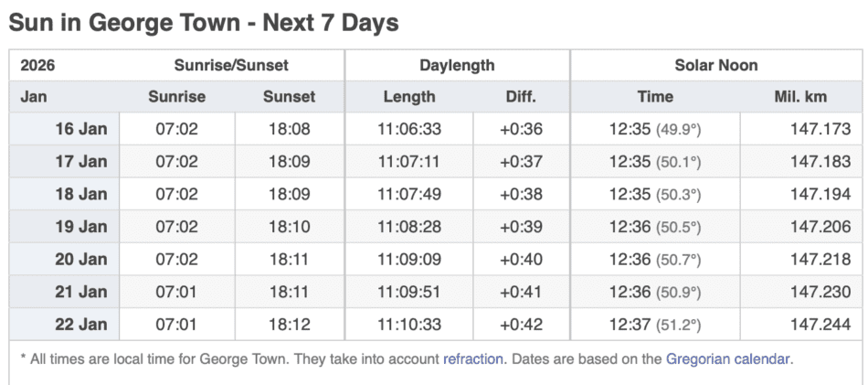Click day length value 11:06:33
This screenshot has width=868, height=385.
coord(408,129)
